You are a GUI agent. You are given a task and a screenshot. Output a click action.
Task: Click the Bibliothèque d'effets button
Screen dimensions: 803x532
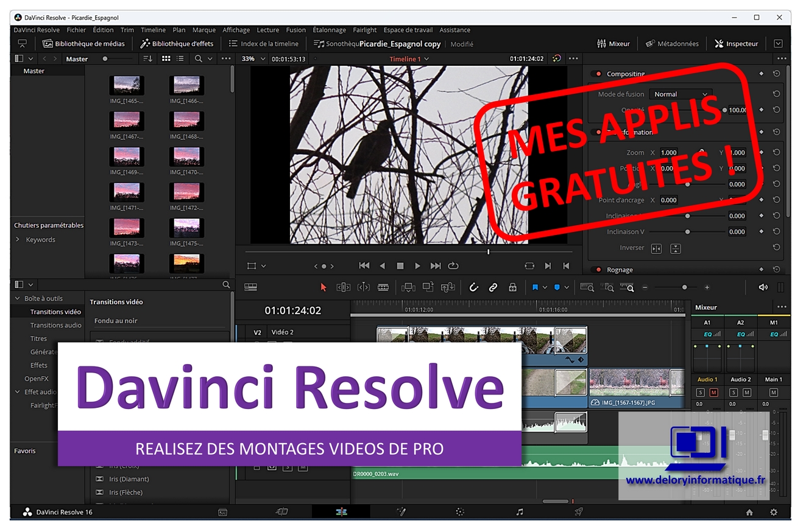pyautogui.click(x=177, y=44)
